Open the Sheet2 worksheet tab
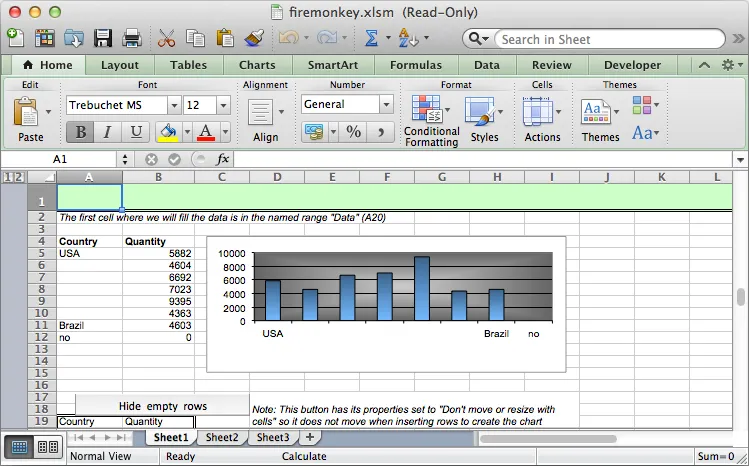This screenshot has width=749, height=466. pyautogui.click(x=221, y=437)
